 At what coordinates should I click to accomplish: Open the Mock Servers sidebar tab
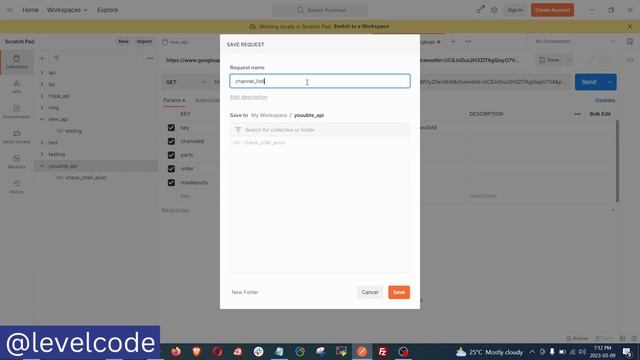pos(17,137)
